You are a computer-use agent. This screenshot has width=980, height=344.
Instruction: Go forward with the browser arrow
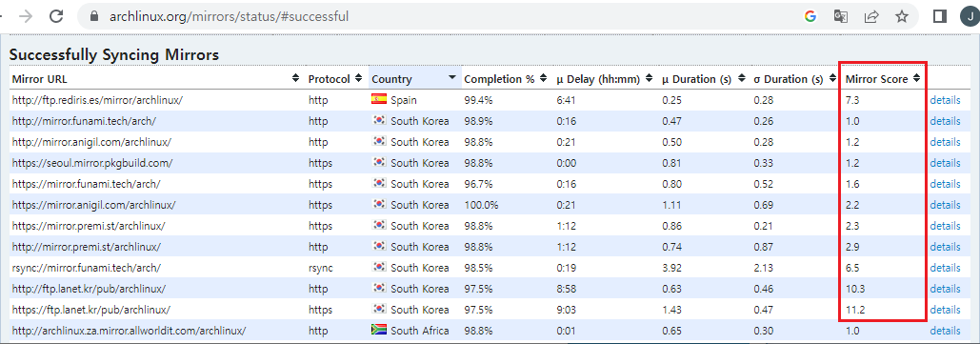click(26, 16)
